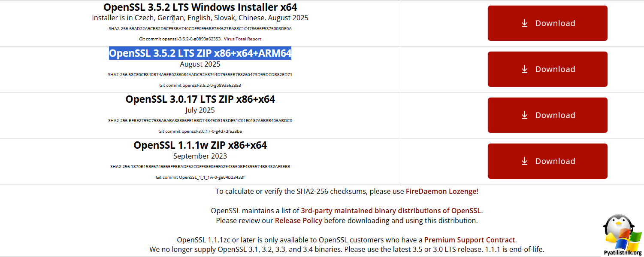This screenshot has height=257, width=644.
Task: Open the Release Policy link
Action: [298, 220]
